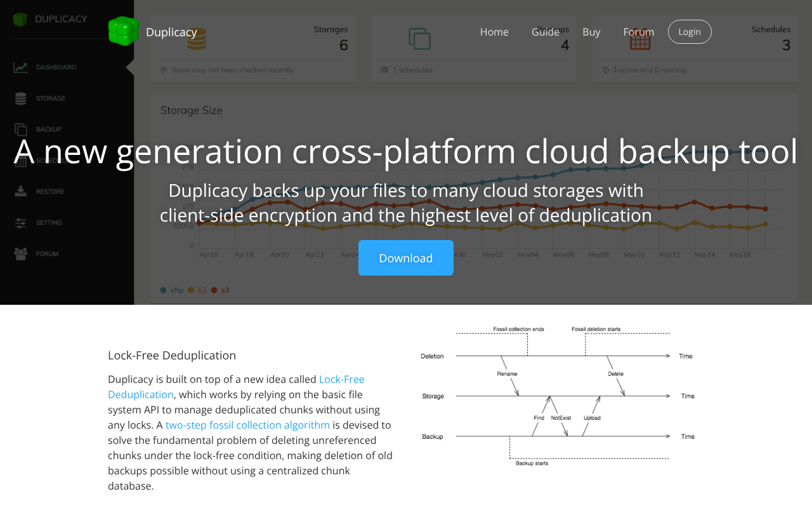Visit Forum from the top navigation
Screen dimensions: 812x508
click(x=638, y=32)
